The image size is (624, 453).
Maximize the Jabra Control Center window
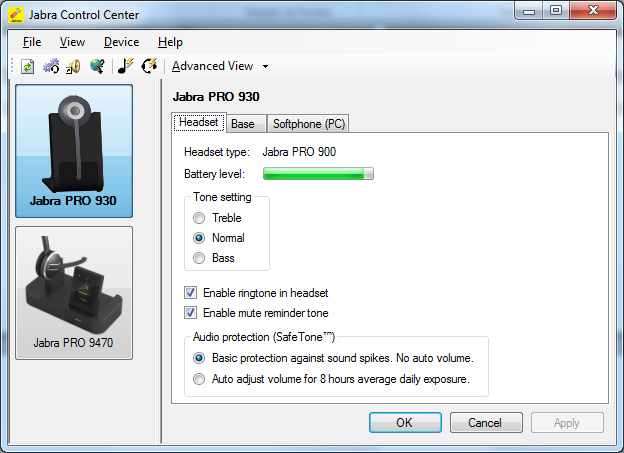556,10
